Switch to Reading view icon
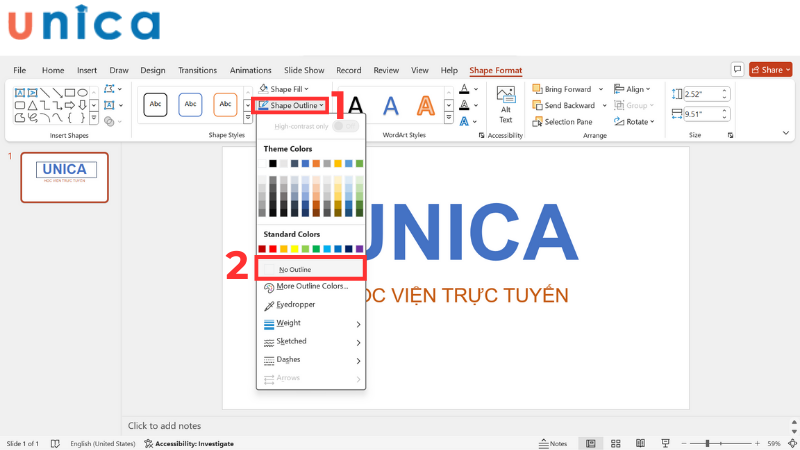800x450 pixels. pos(640,443)
